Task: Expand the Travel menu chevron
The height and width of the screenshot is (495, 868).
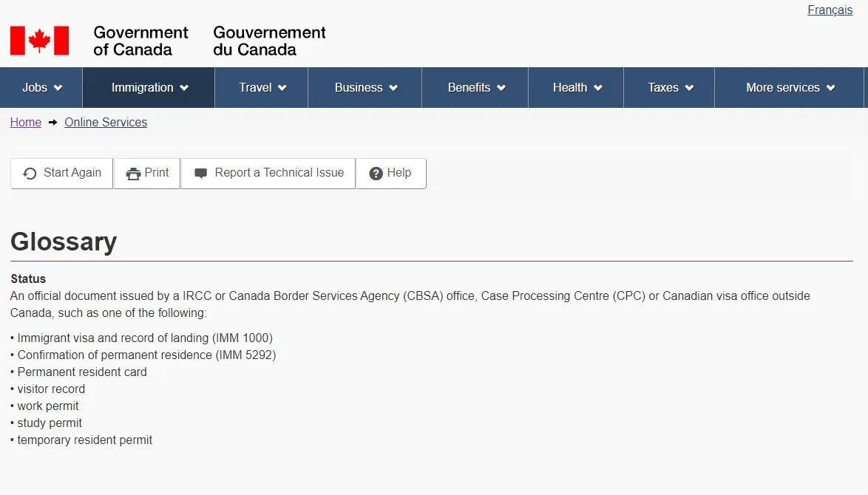Action: coord(282,88)
